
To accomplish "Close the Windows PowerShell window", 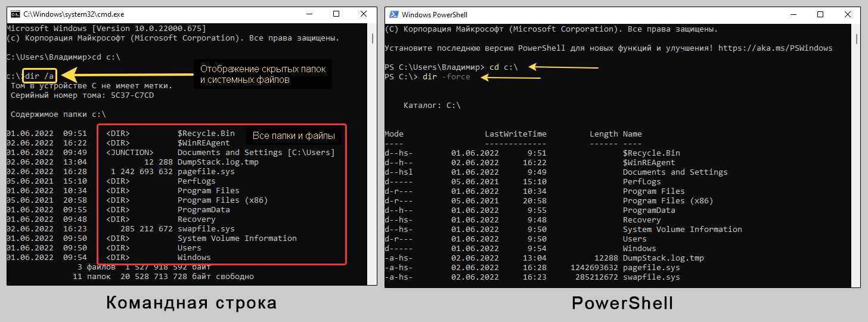I will click(848, 14).
